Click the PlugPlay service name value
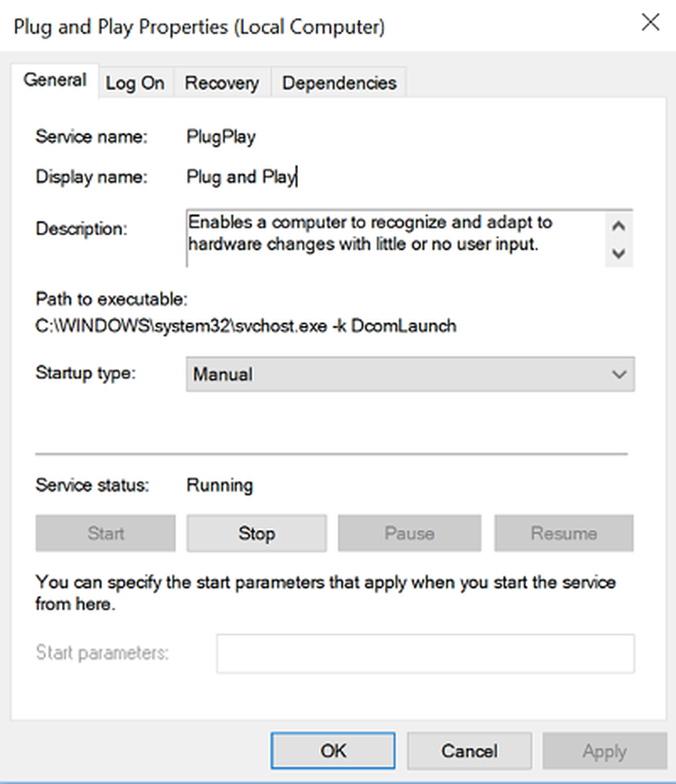The width and height of the screenshot is (676, 784). point(221,137)
